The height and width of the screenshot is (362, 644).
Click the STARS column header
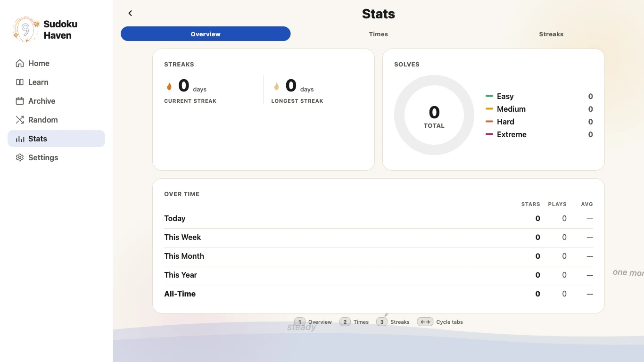530,204
